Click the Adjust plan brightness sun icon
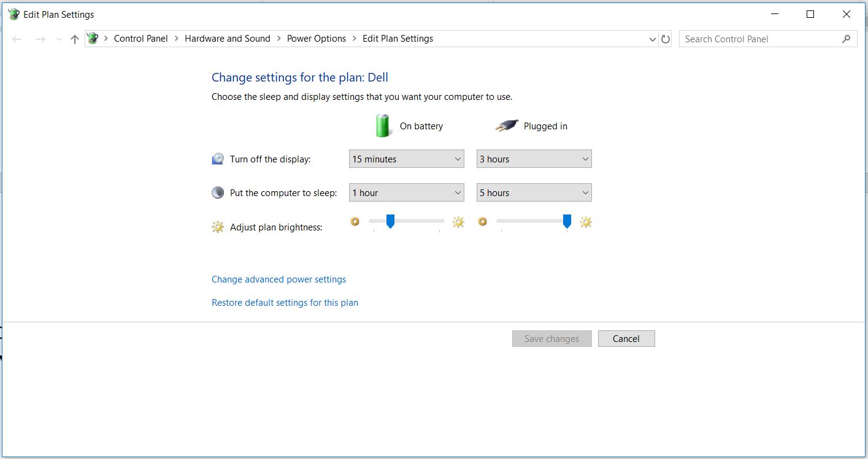Image resolution: width=868 pixels, height=459 pixels. click(x=217, y=226)
